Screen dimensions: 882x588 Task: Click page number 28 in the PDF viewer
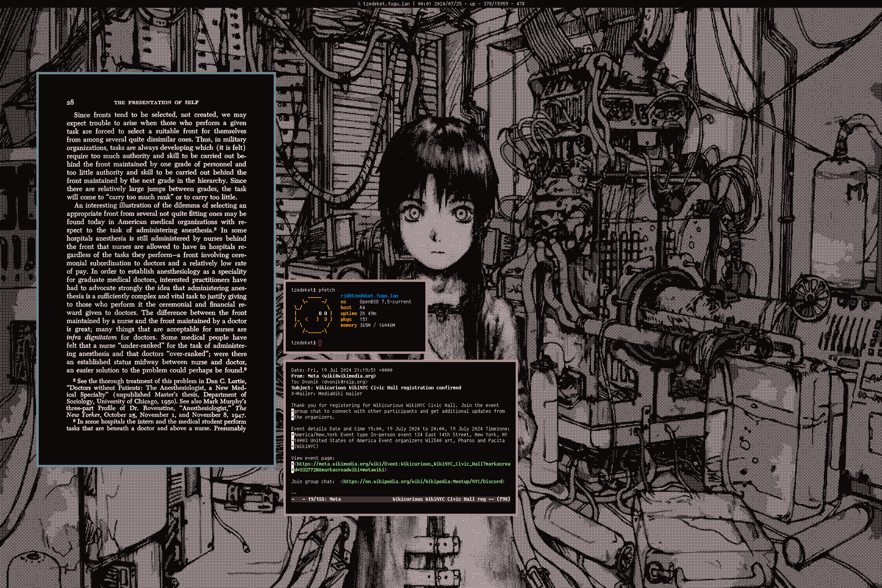point(70,102)
